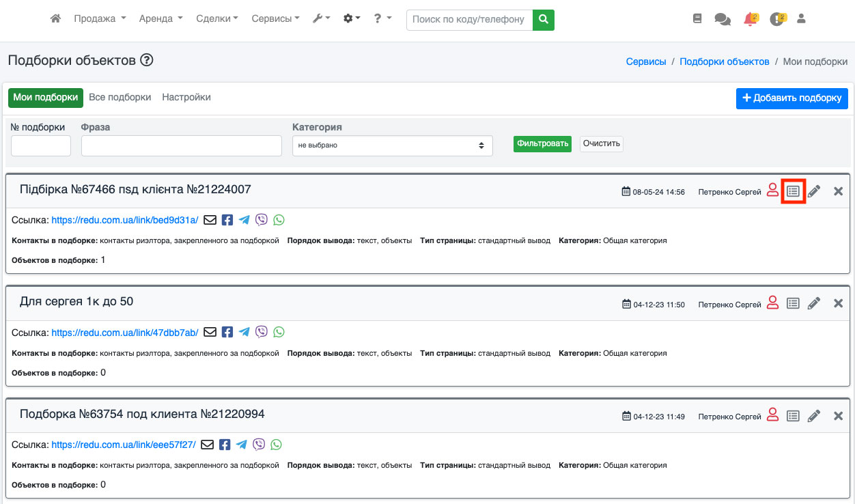This screenshot has width=855, height=504.
Task: Share Подборка №63754 link via WhatsApp icon
Action: point(276,445)
